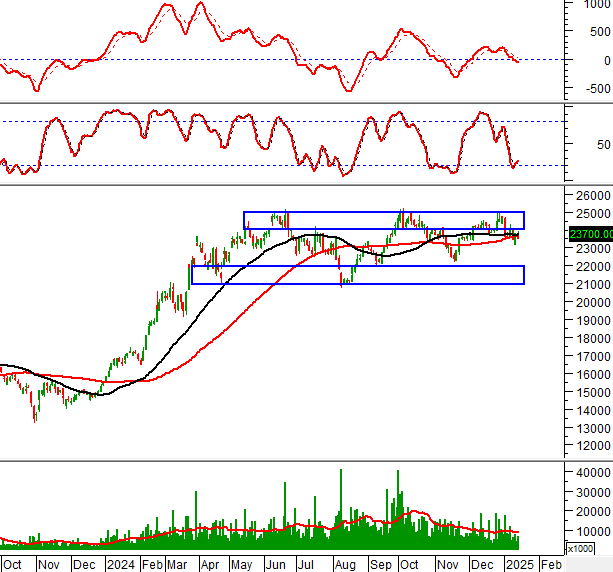
Task: Click the Jun month label
Action: point(275,565)
